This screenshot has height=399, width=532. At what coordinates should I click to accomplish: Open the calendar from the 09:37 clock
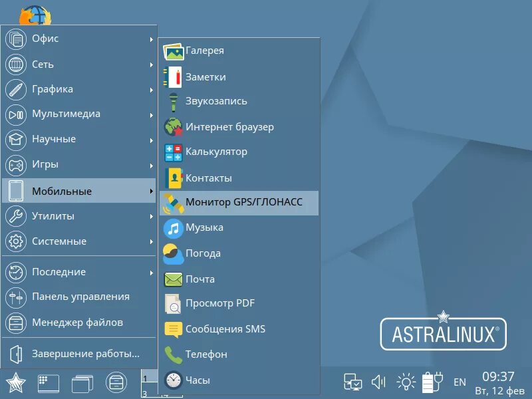[498, 376]
